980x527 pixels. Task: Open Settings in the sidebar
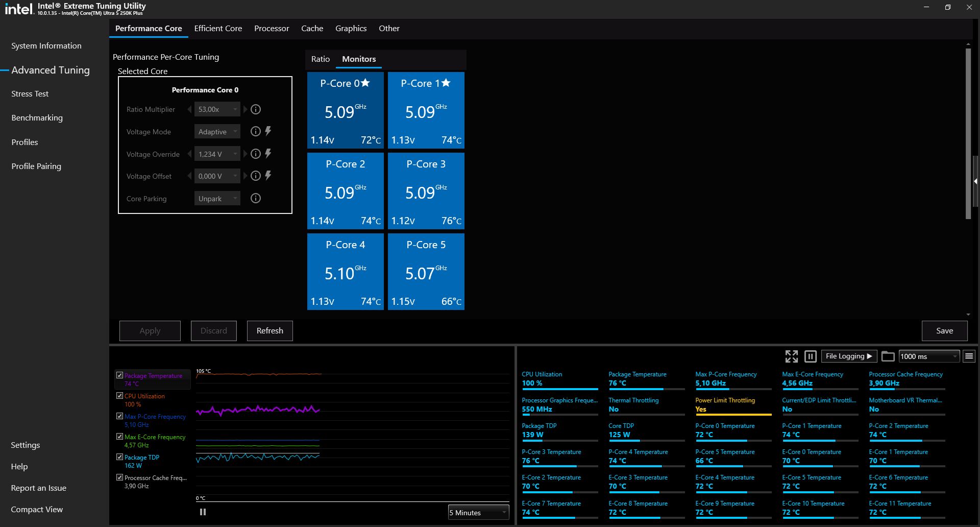click(26, 445)
